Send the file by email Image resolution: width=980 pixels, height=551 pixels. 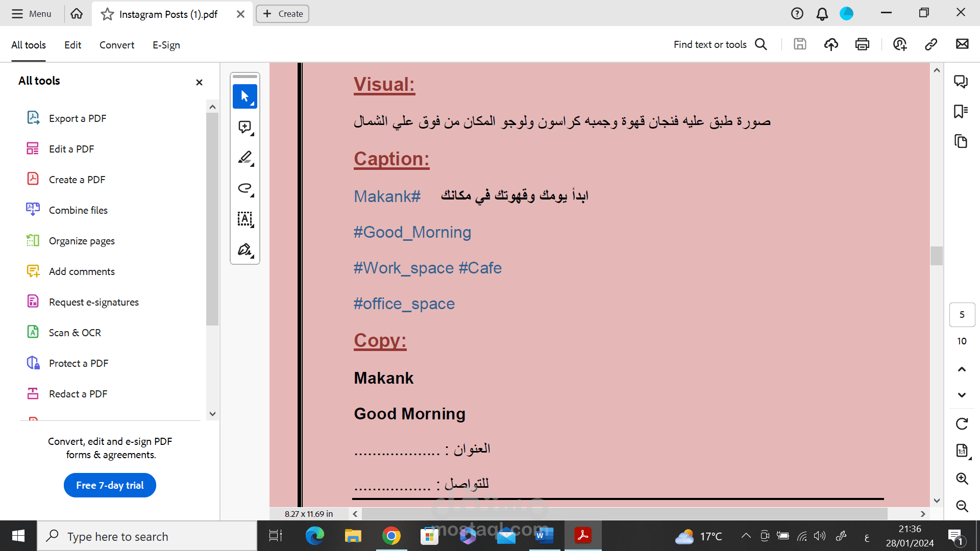point(962,44)
